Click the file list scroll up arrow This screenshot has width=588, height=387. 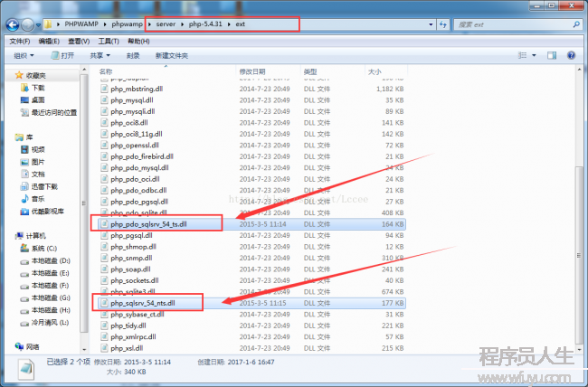coord(579,70)
